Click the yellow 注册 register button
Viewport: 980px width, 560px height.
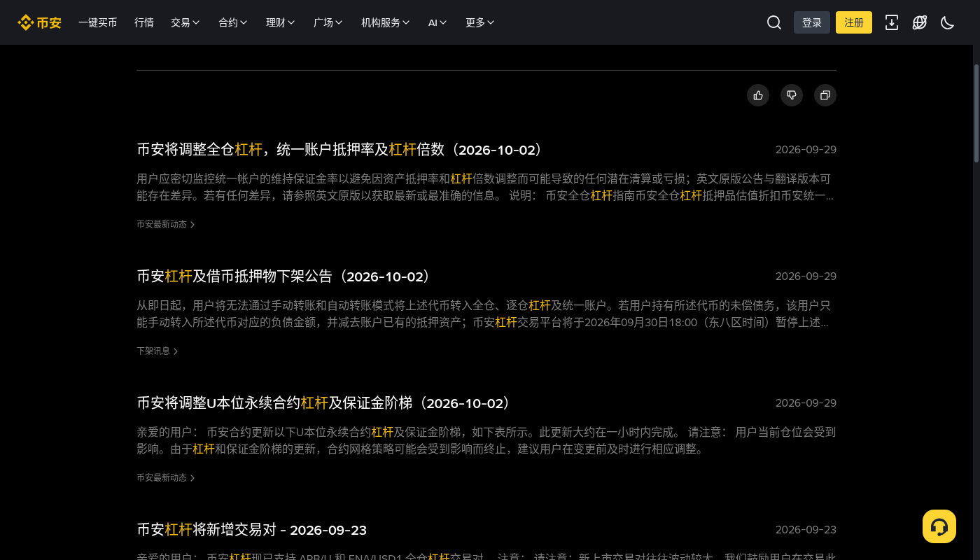(854, 22)
